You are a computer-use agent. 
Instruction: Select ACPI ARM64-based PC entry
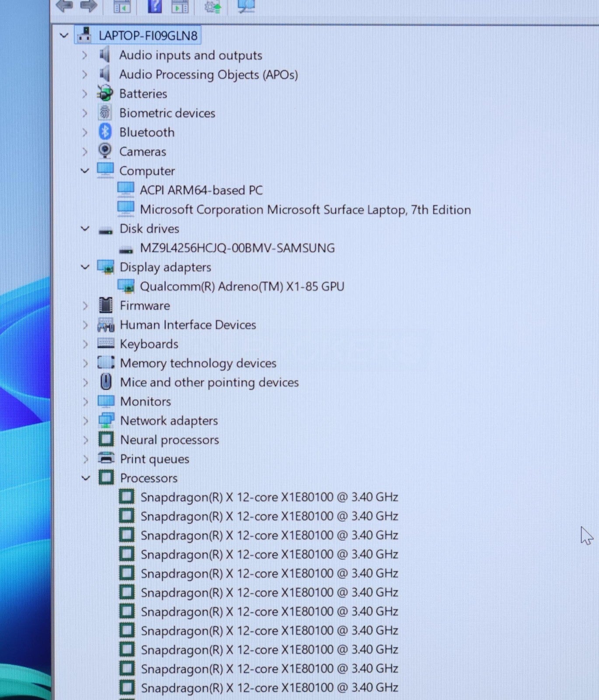click(201, 190)
